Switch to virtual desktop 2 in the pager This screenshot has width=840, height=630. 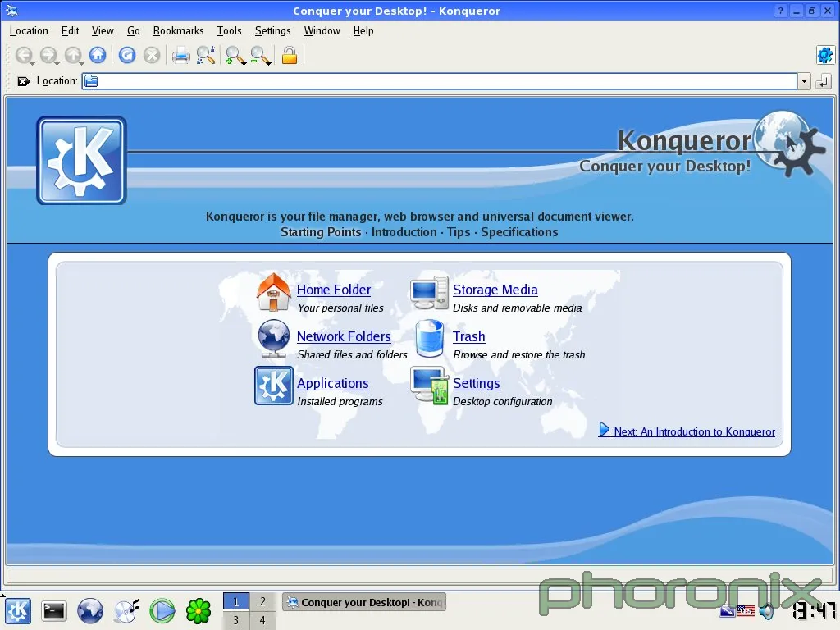(262, 601)
